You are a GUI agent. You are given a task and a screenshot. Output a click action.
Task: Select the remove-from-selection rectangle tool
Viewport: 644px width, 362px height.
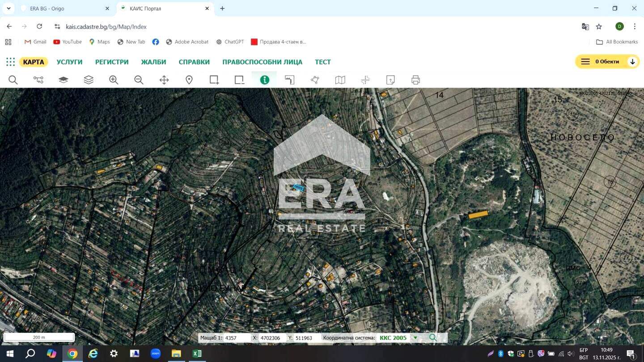(239, 80)
